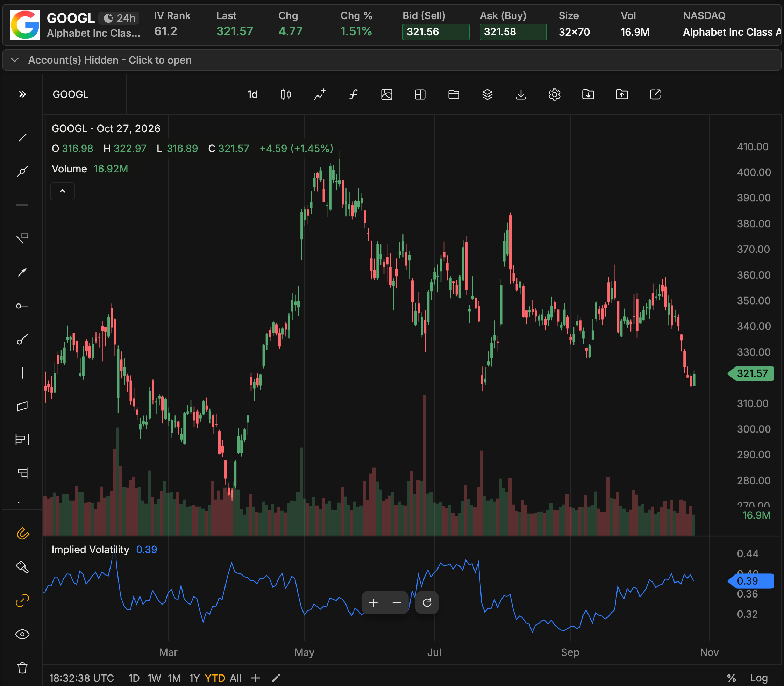The width and height of the screenshot is (784, 686).
Task: Select the 1M range tab
Action: pyautogui.click(x=174, y=678)
